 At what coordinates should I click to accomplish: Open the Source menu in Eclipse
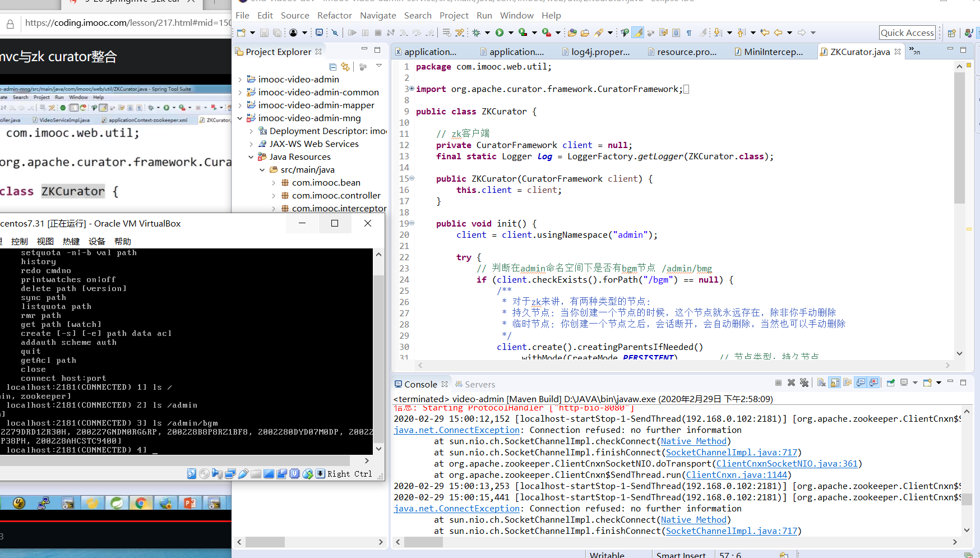pos(295,16)
